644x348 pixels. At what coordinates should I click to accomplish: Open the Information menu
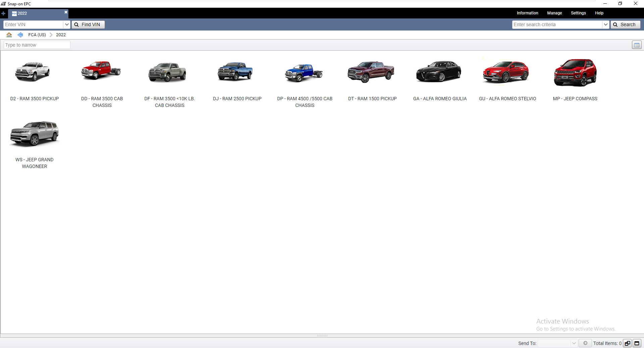pyautogui.click(x=527, y=13)
